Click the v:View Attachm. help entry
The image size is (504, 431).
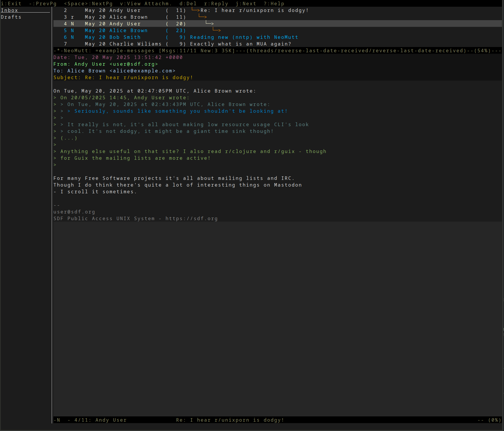[x=146, y=4]
